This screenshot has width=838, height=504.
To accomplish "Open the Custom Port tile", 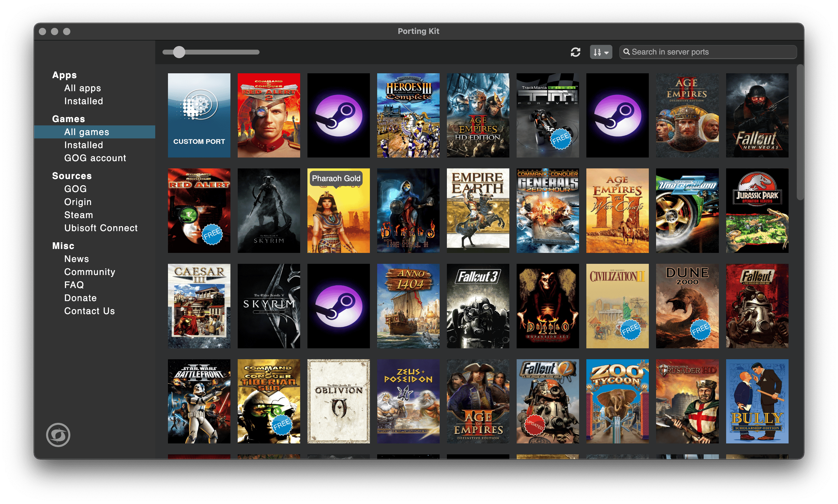I will [x=199, y=115].
